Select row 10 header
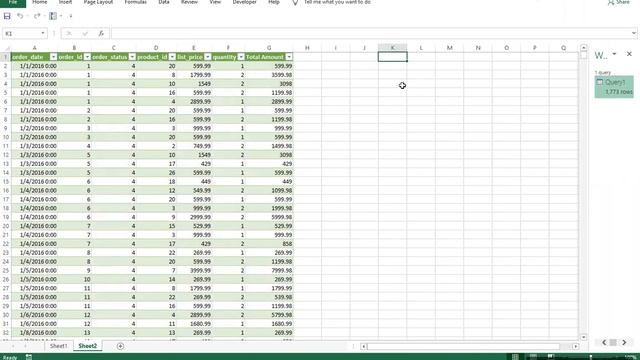This screenshot has width=640, height=360. (5, 137)
